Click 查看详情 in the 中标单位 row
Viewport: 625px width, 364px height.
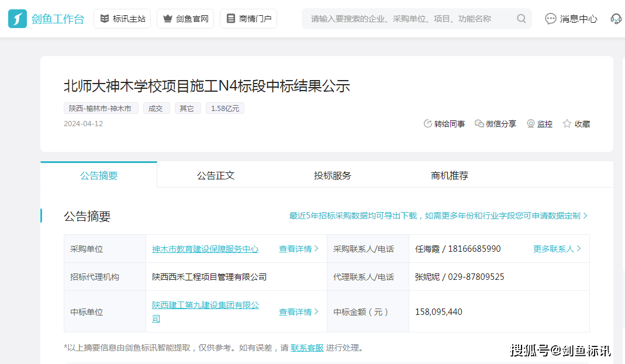pos(299,312)
